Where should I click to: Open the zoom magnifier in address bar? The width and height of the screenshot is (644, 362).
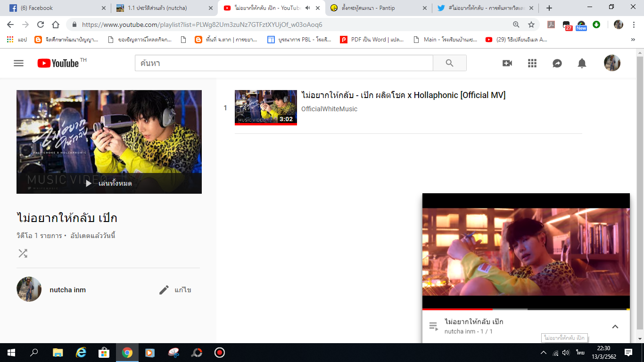pos(516,25)
